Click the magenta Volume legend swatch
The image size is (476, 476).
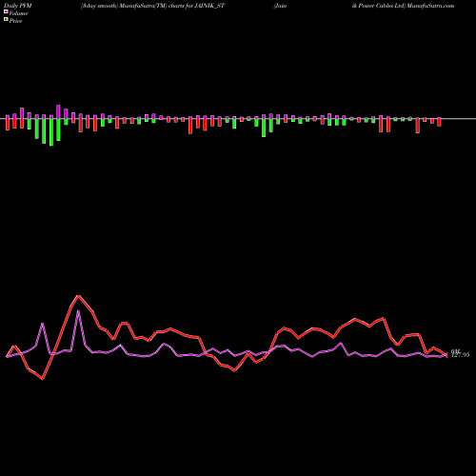pos(6,12)
